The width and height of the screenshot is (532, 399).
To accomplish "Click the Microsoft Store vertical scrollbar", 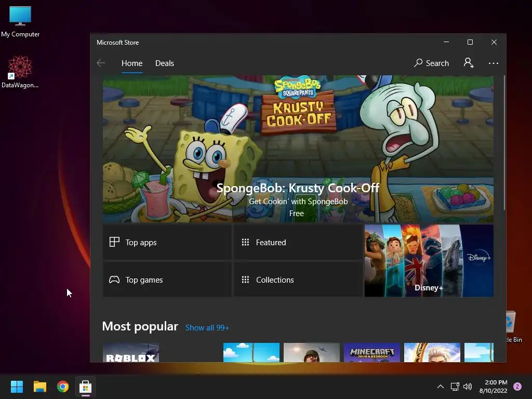I will tap(504, 142).
